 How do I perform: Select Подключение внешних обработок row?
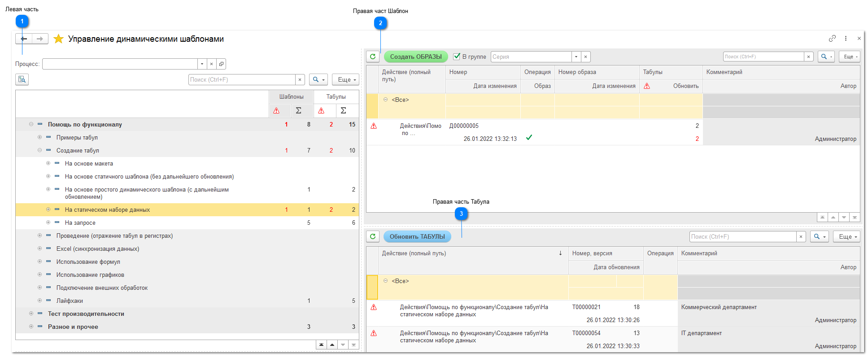[187, 288]
